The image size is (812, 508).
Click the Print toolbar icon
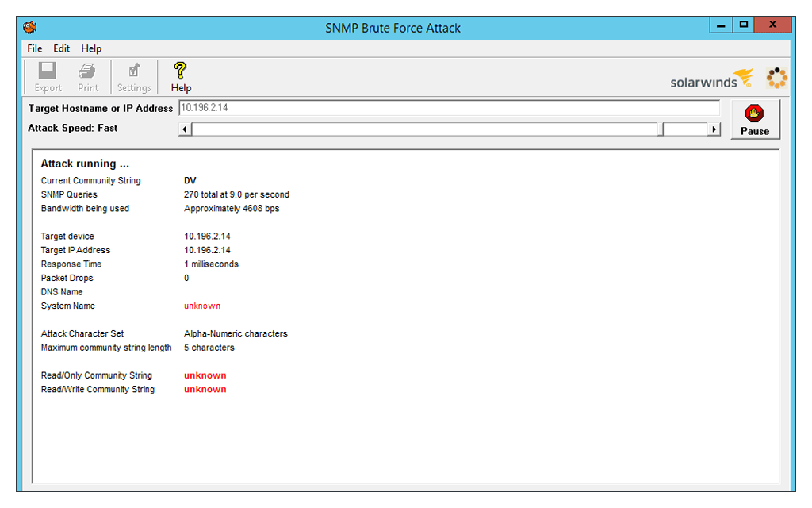(87, 77)
